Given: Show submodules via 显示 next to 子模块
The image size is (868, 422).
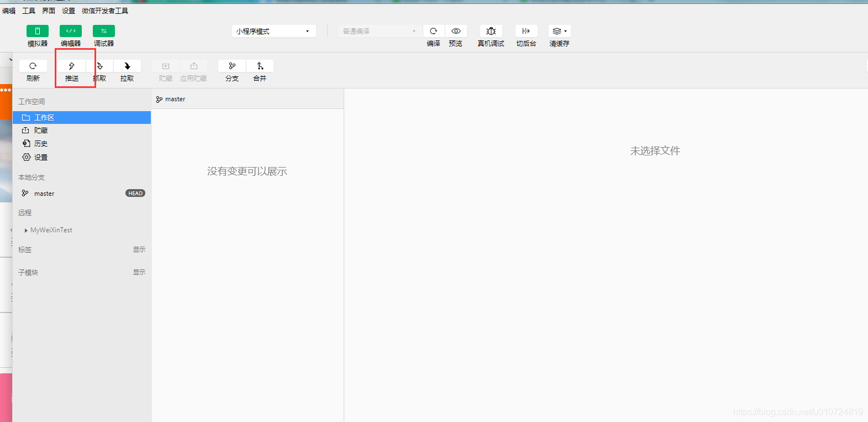Looking at the screenshot, I should pos(139,272).
